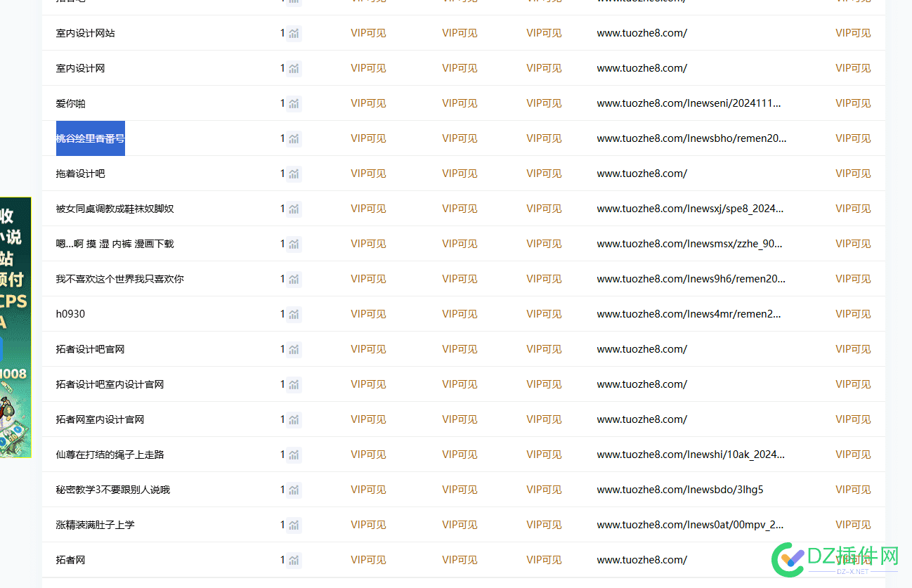Open chart icon for 拓者设计吧室内设计官网 row
This screenshot has height=588, width=912.
pyautogui.click(x=294, y=384)
